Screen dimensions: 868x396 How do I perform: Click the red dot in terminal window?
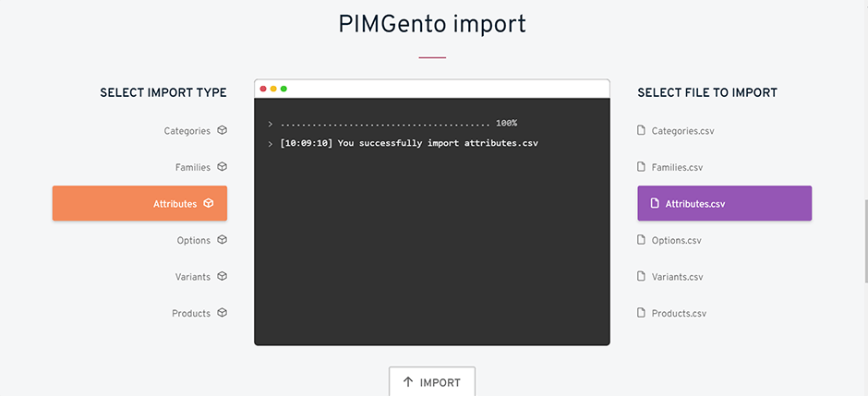[263, 89]
